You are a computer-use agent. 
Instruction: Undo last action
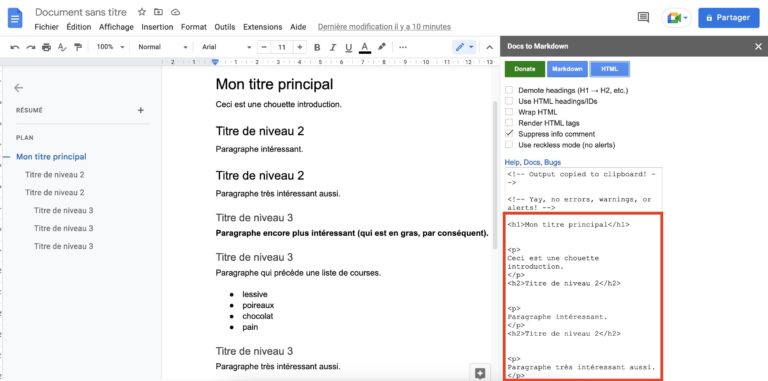pyautogui.click(x=15, y=47)
